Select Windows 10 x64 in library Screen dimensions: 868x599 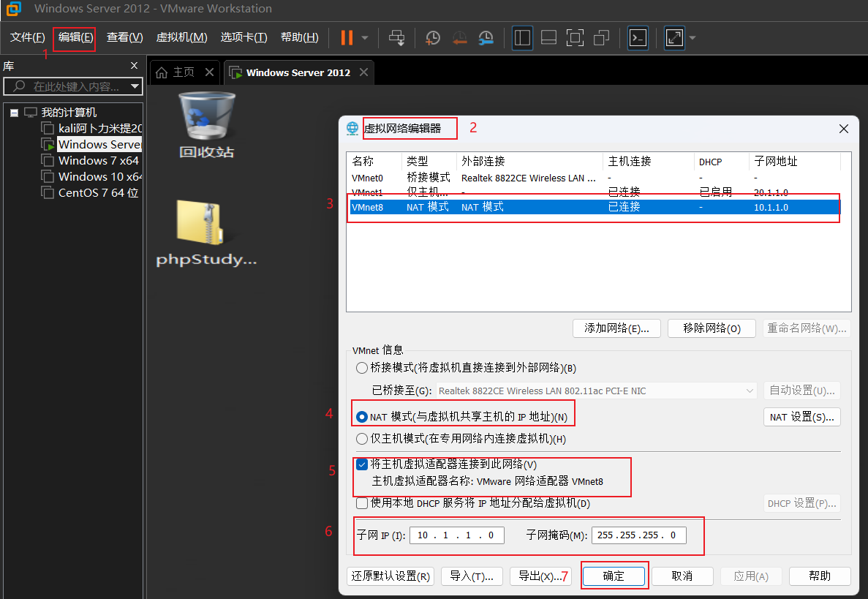pos(92,176)
